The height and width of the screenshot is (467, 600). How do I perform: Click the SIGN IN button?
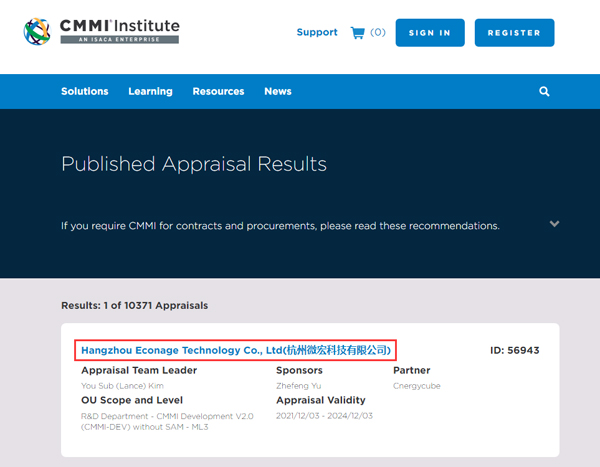[430, 33]
